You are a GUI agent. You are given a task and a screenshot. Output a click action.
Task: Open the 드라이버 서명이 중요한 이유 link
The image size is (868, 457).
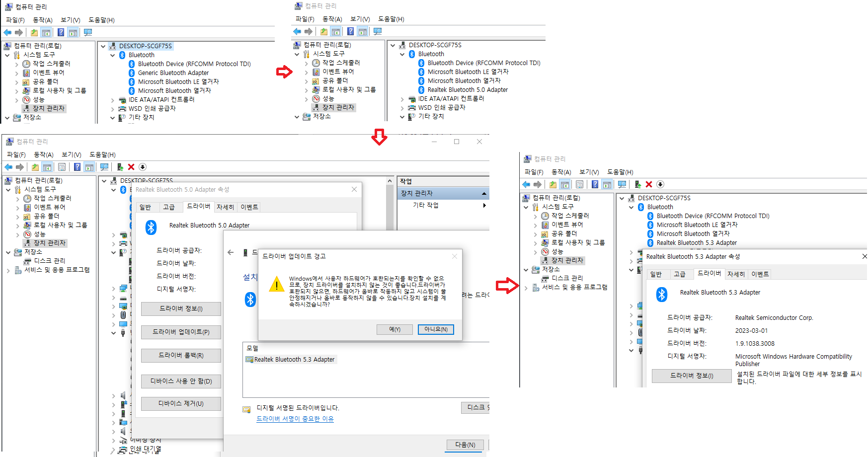click(295, 419)
